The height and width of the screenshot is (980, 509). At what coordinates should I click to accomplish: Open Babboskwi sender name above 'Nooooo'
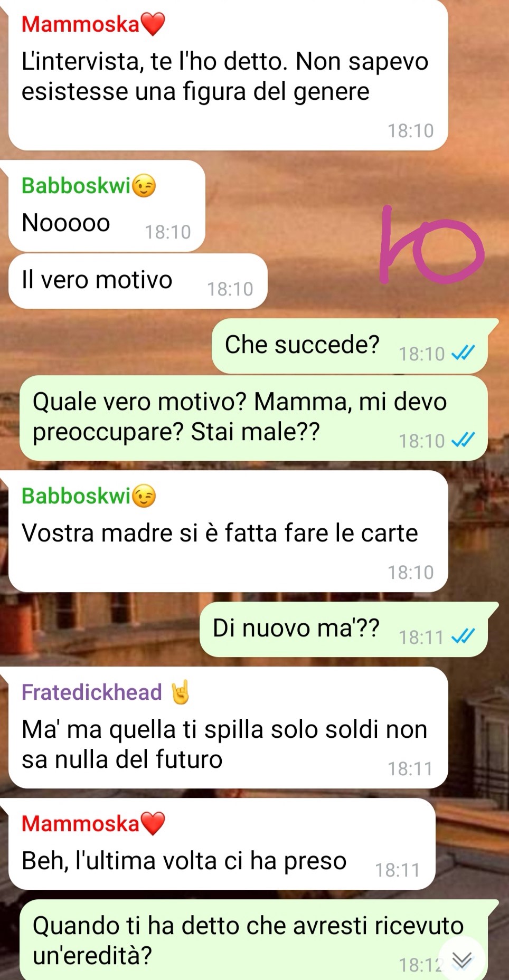click(x=76, y=186)
